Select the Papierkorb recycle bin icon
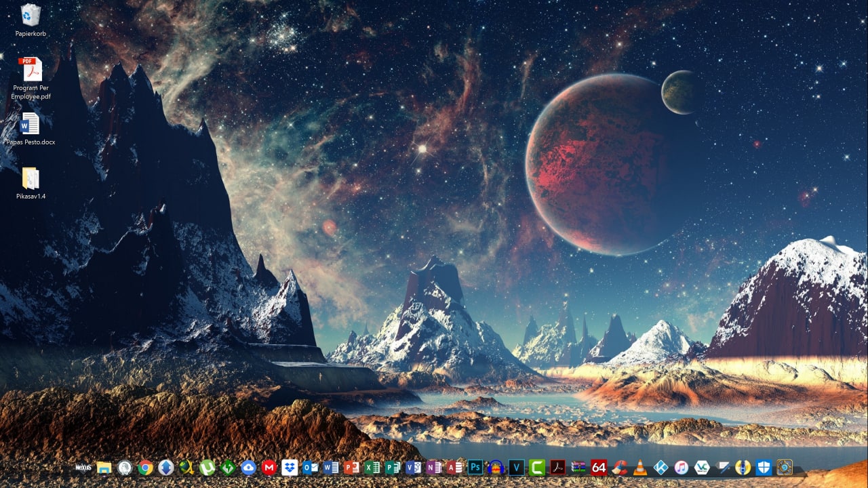Image resolution: width=868 pixels, height=488 pixels. (31, 15)
